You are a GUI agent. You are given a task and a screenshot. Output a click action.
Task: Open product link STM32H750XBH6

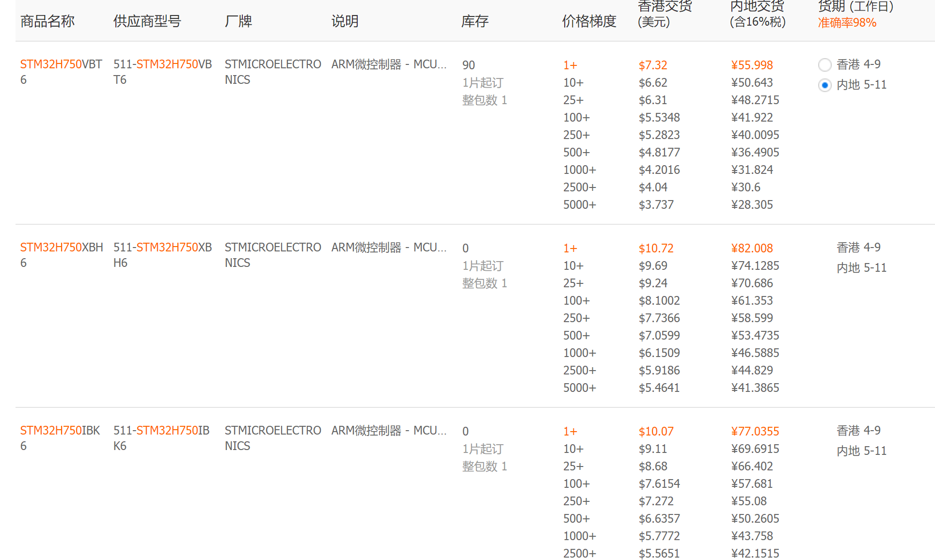pos(62,255)
